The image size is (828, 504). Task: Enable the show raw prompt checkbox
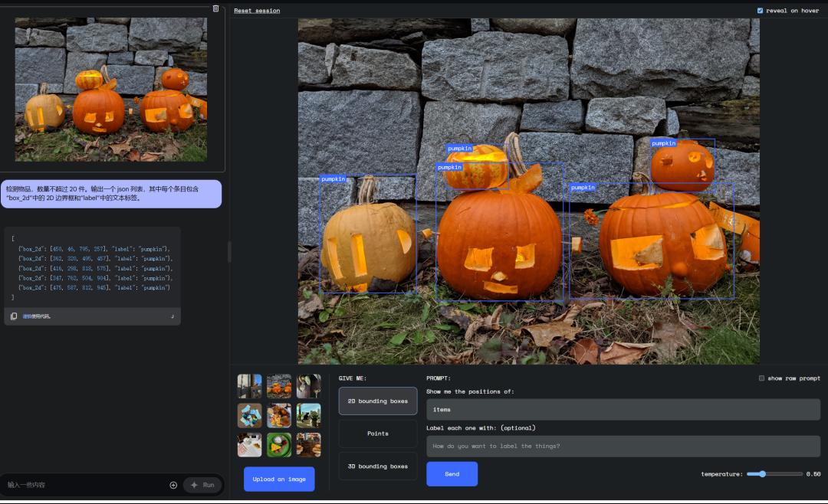click(761, 378)
